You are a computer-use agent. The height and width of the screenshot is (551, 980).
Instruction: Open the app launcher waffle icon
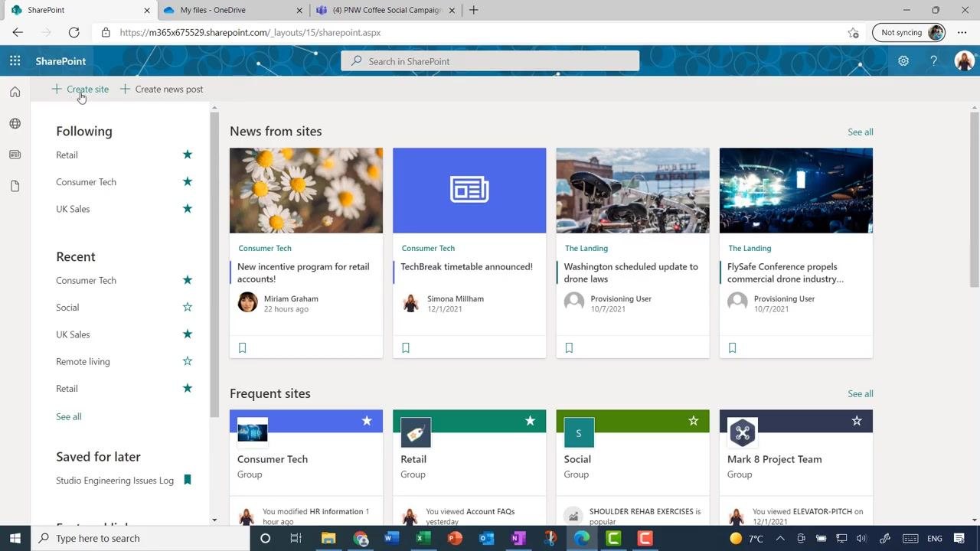pos(15,61)
